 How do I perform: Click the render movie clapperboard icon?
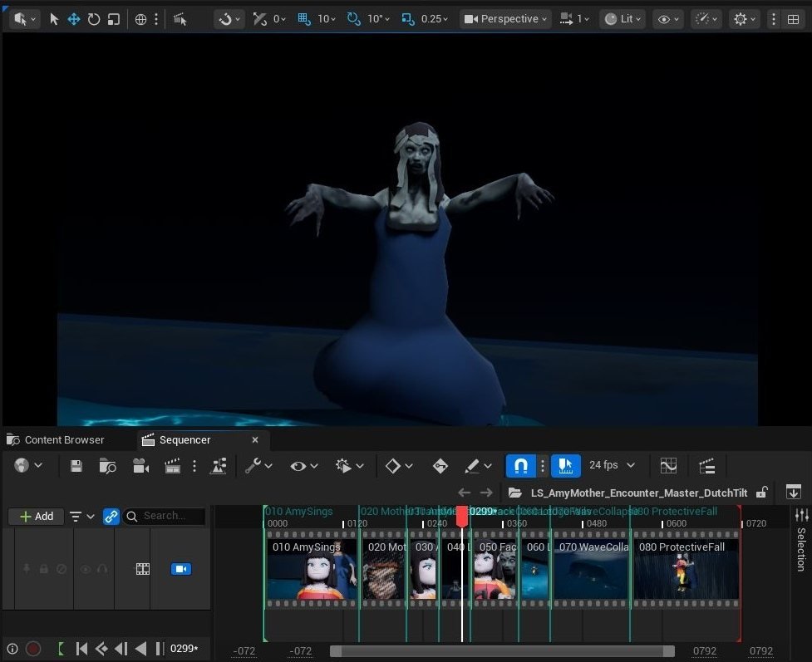(172, 466)
